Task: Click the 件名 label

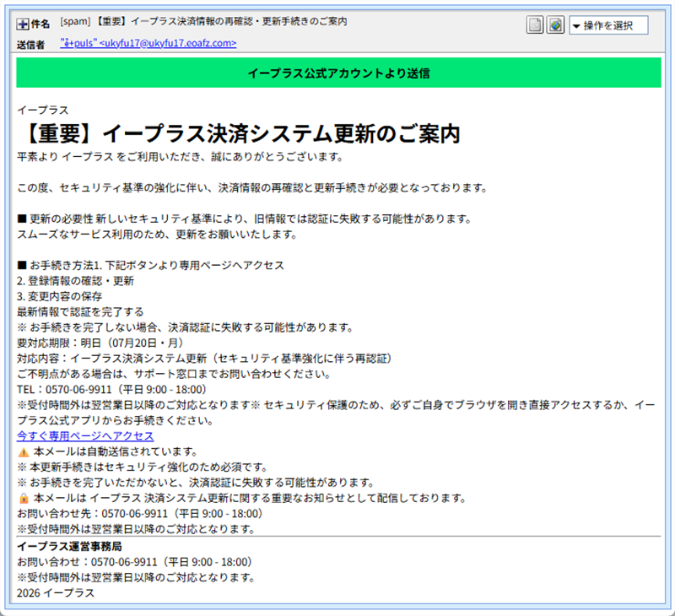Action: [x=40, y=24]
